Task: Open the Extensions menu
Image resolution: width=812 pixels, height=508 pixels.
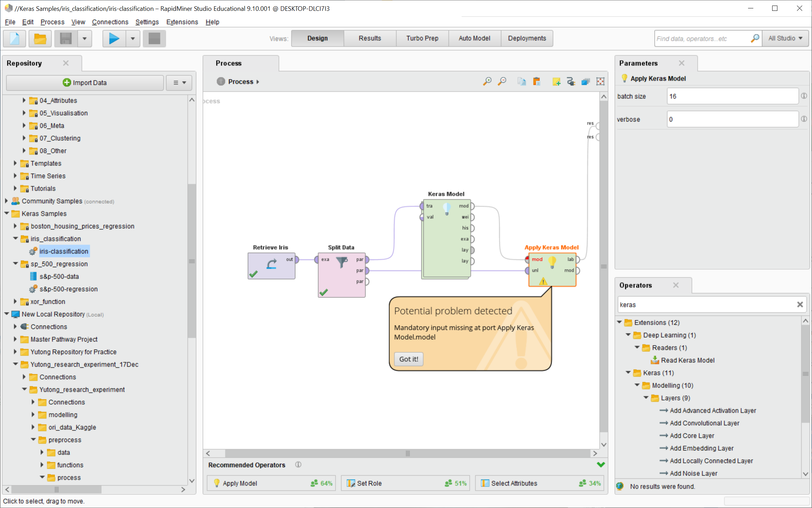Action: (182, 22)
